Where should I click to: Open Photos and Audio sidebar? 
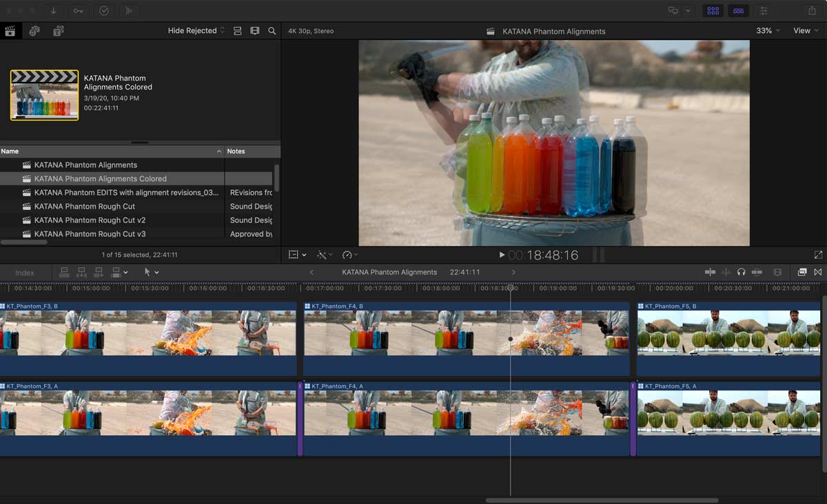(x=34, y=31)
